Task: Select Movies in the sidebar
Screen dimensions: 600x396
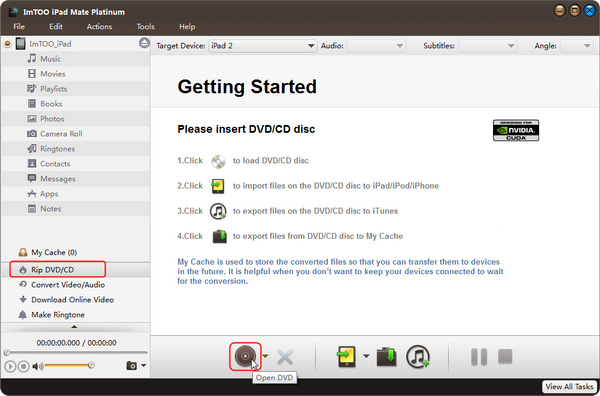Action: [75, 74]
